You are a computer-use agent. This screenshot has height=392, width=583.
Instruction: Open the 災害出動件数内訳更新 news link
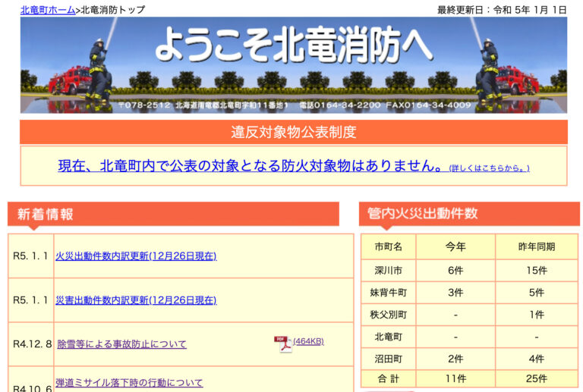click(136, 299)
